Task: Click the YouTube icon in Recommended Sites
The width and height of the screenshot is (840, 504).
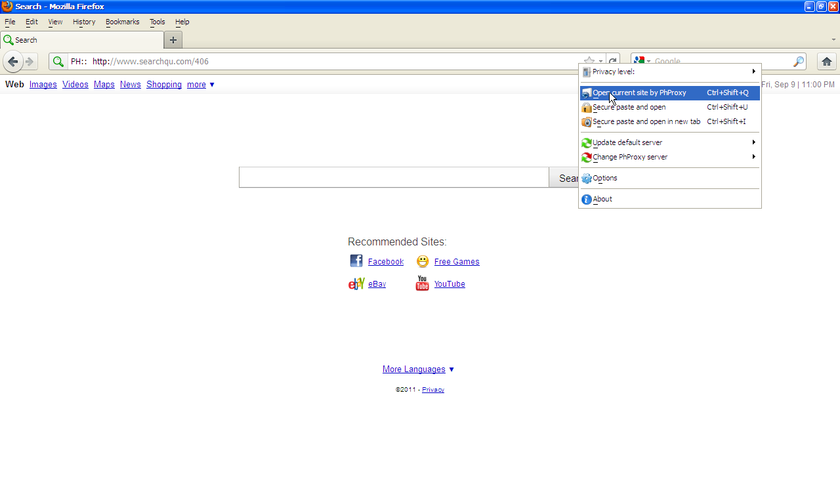Action: 422,283
